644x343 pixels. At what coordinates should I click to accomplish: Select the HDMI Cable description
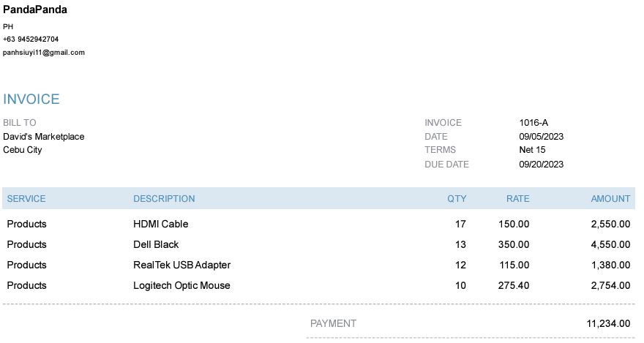(x=161, y=224)
